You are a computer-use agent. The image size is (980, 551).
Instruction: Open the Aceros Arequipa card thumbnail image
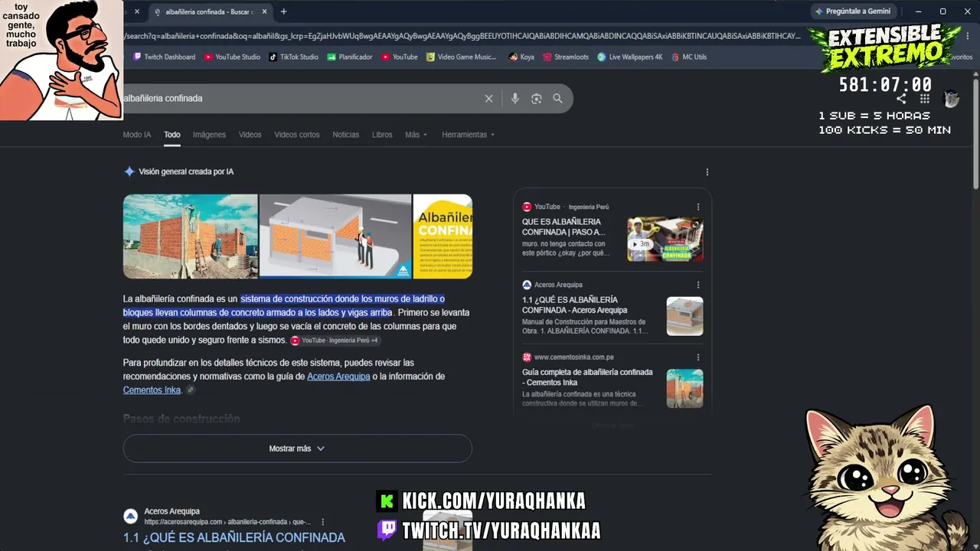(x=684, y=316)
